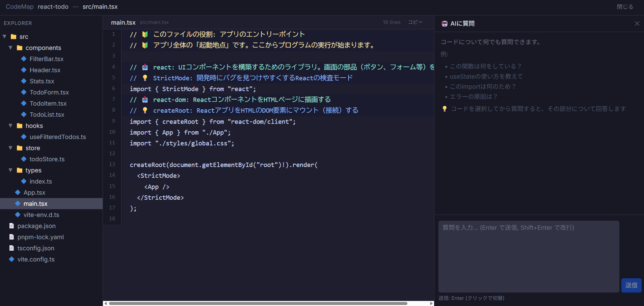The height and width of the screenshot is (306, 644).
Task: Open vite-env.d.ts file
Action: click(41, 215)
